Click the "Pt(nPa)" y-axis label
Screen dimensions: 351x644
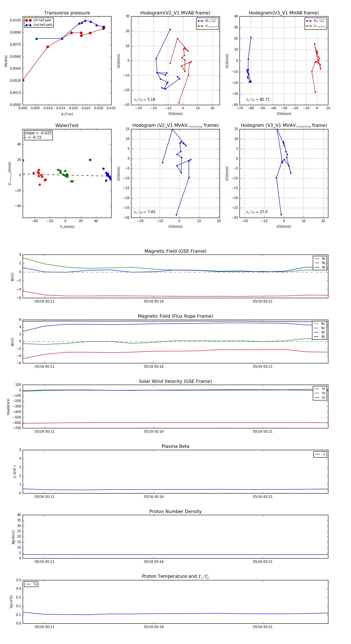[x=6, y=61]
